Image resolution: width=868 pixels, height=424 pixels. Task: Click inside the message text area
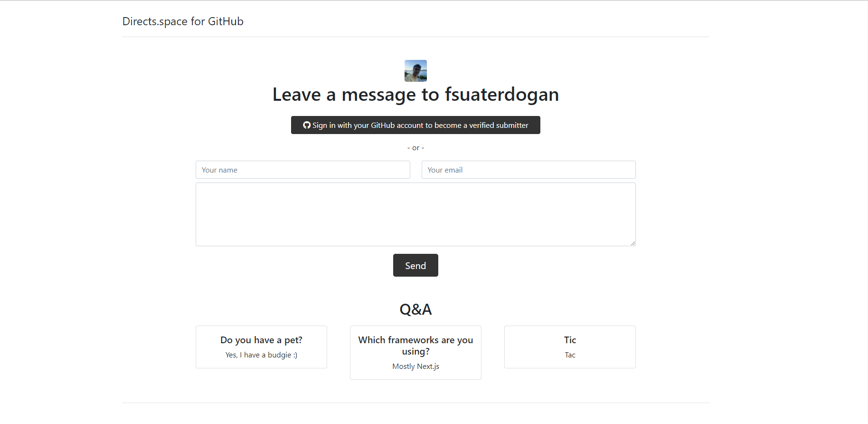415,214
